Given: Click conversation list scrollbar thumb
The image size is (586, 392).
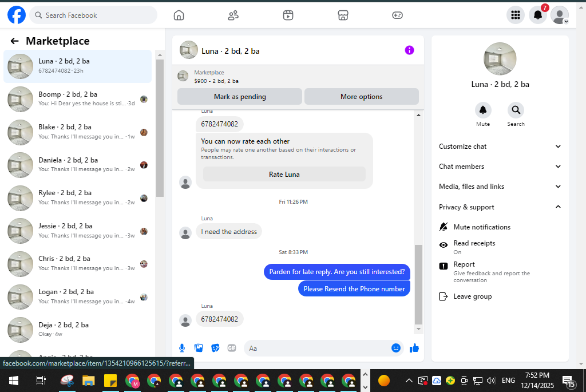Looking at the screenshot, I should [160, 128].
